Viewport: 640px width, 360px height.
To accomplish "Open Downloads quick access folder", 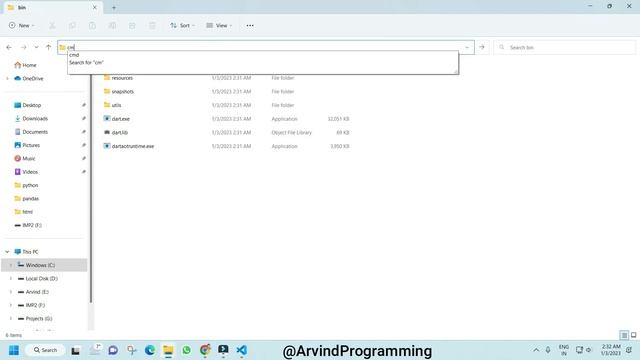I will coord(31,118).
